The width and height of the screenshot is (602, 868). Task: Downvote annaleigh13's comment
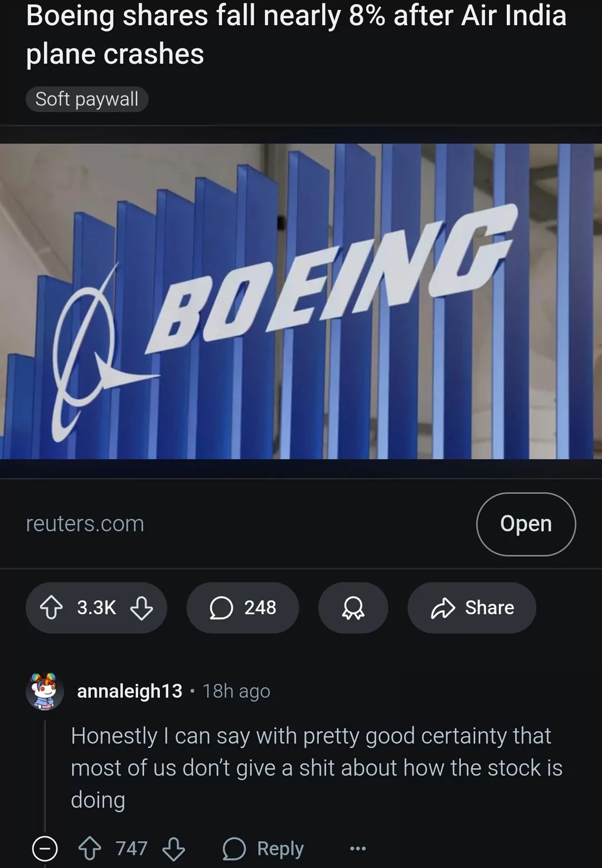(173, 848)
